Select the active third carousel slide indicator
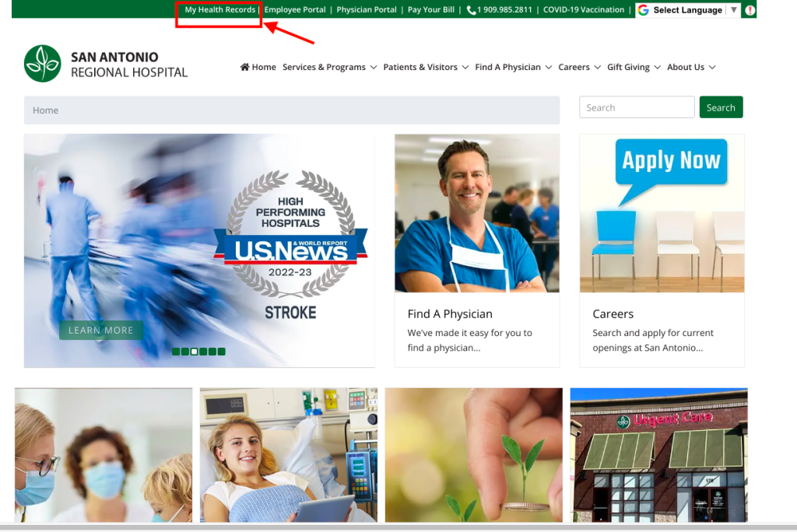Image resolution: width=797 pixels, height=532 pixels. tap(194, 352)
